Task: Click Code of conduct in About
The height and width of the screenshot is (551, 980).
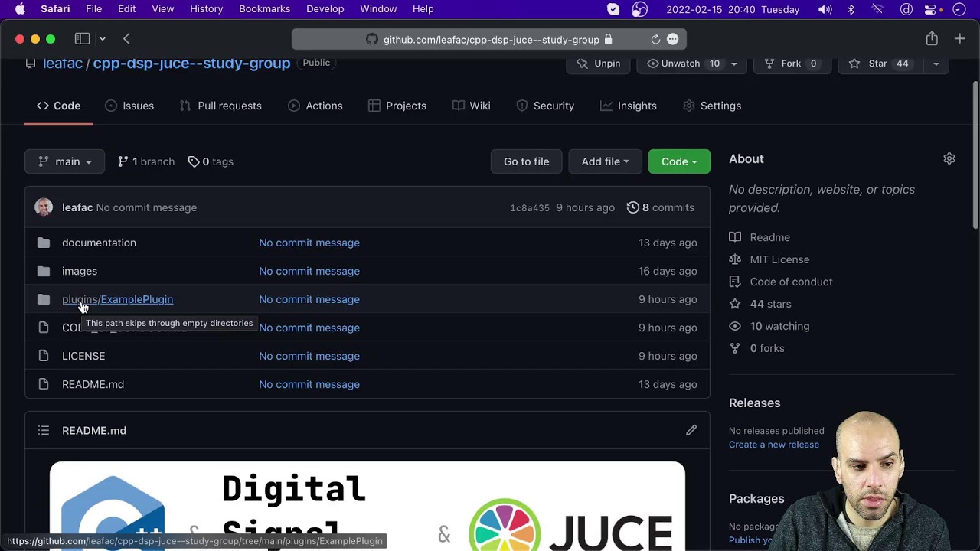Action: (791, 282)
